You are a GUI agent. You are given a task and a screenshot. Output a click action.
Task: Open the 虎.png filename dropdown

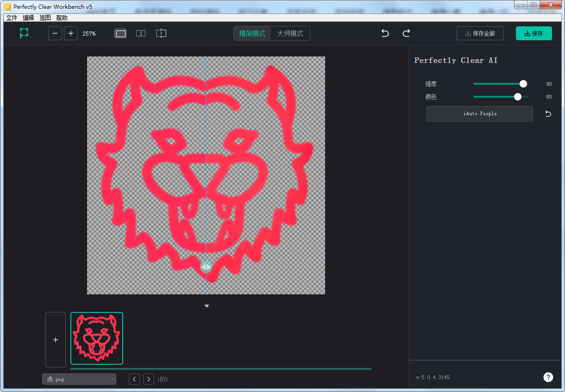tap(79, 379)
